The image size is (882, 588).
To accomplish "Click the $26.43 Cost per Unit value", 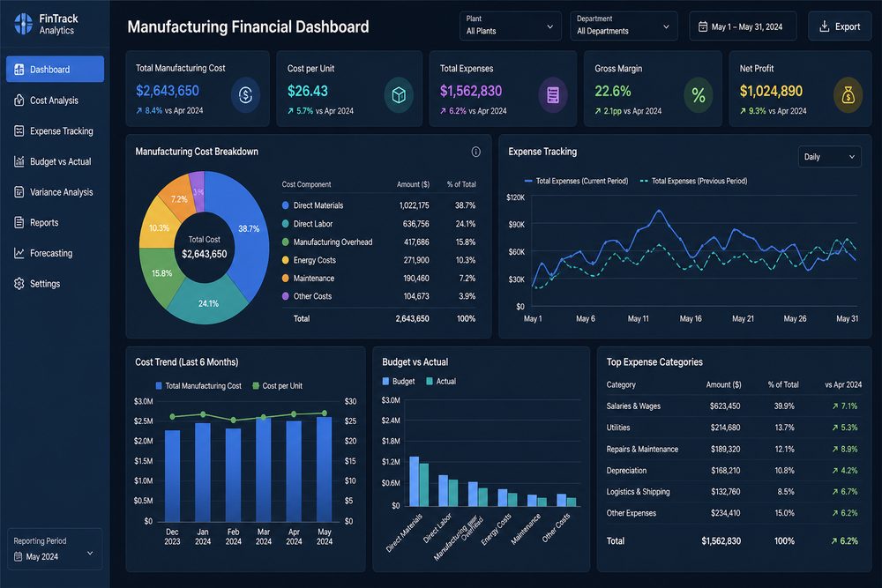I will coord(307,91).
